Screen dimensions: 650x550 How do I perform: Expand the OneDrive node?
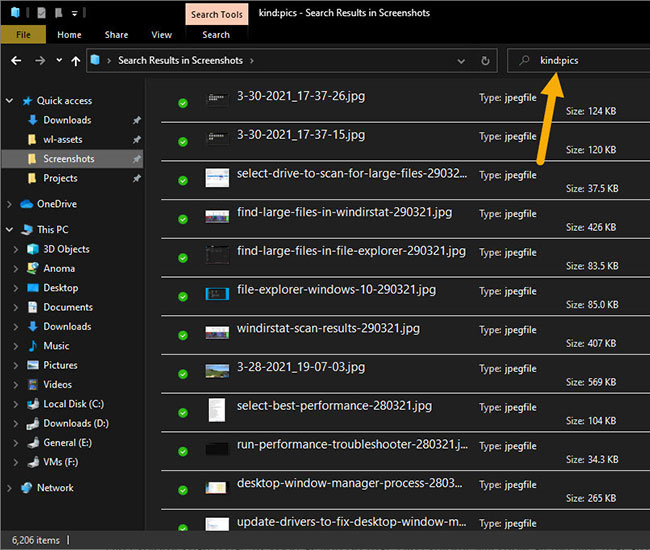9,204
